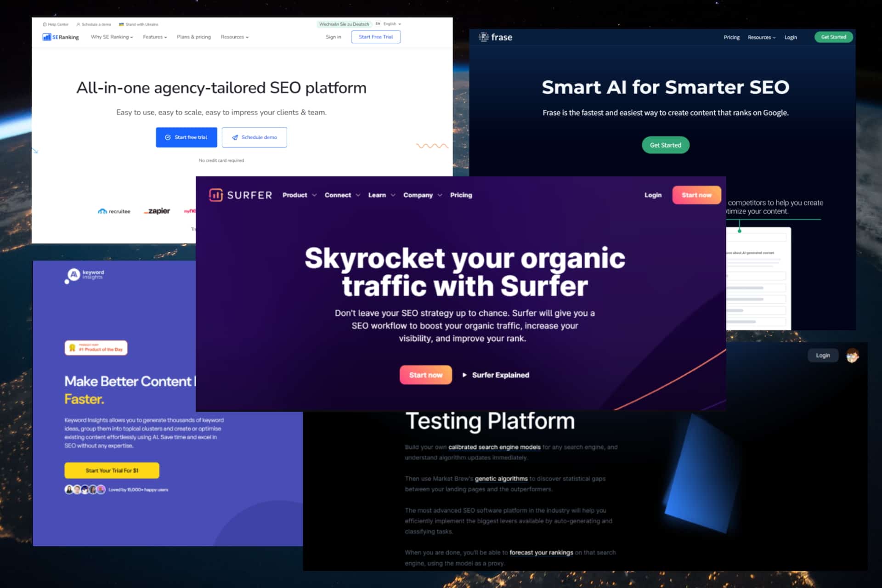Open Pricing on the frase page

pos(732,37)
